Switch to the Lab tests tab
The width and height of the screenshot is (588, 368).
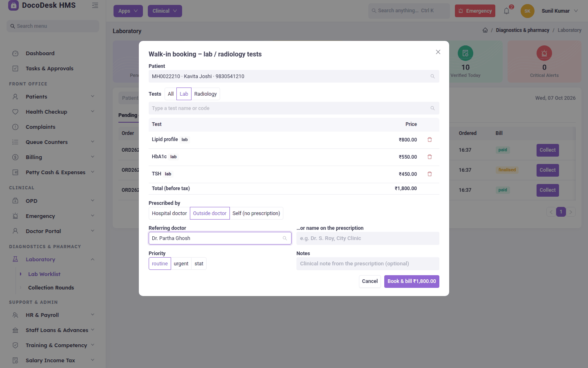coord(184,94)
